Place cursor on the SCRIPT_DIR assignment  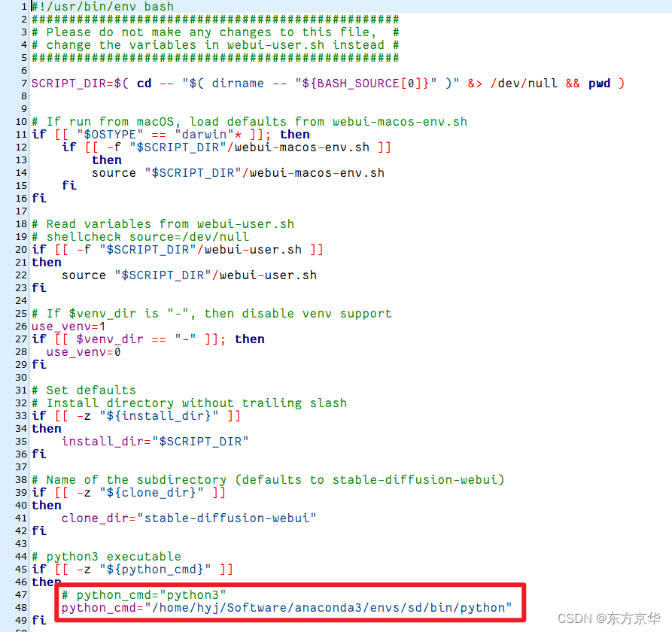point(328,83)
